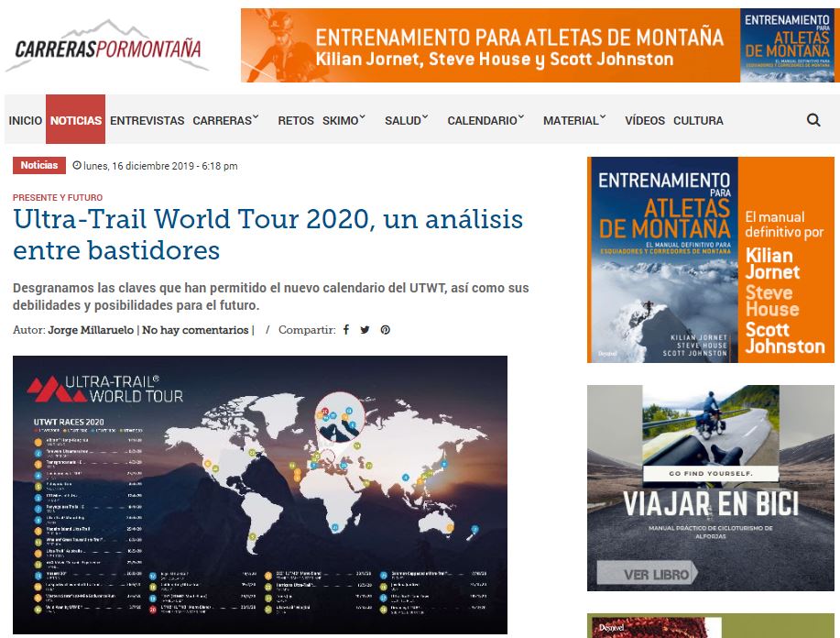Open the VÍDEOS section
The height and width of the screenshot is (638, 840).
[645, 121]
